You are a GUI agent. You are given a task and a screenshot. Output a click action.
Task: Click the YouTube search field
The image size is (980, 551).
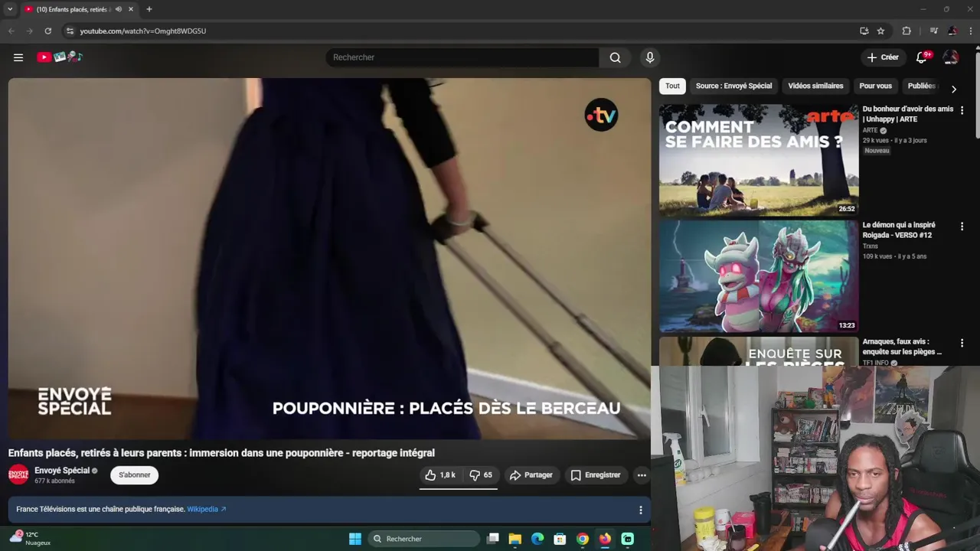pos(462,57)
